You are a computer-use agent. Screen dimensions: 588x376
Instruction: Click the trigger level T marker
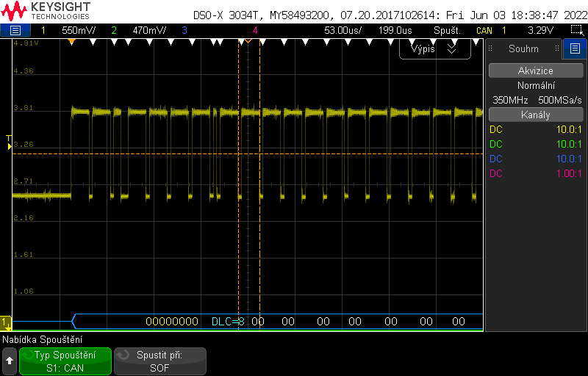coord(10,142)
